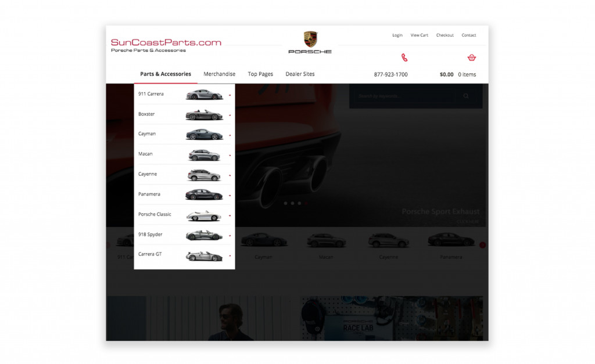
Task: Expand the Porsche Classic submenu arrow
Action: point(230,215)
